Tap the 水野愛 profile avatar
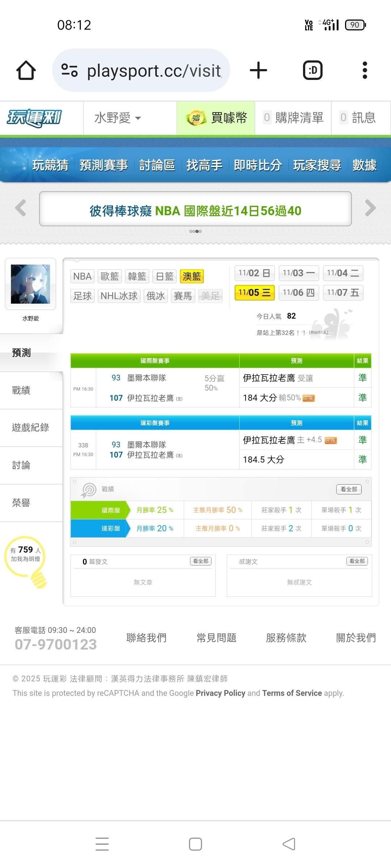 point(30,284)
